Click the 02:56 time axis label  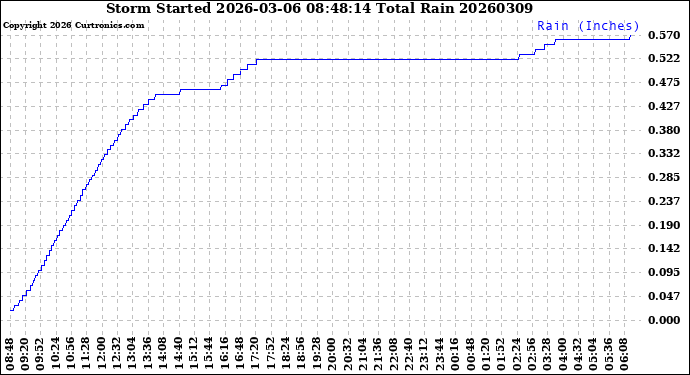point(532,354)
